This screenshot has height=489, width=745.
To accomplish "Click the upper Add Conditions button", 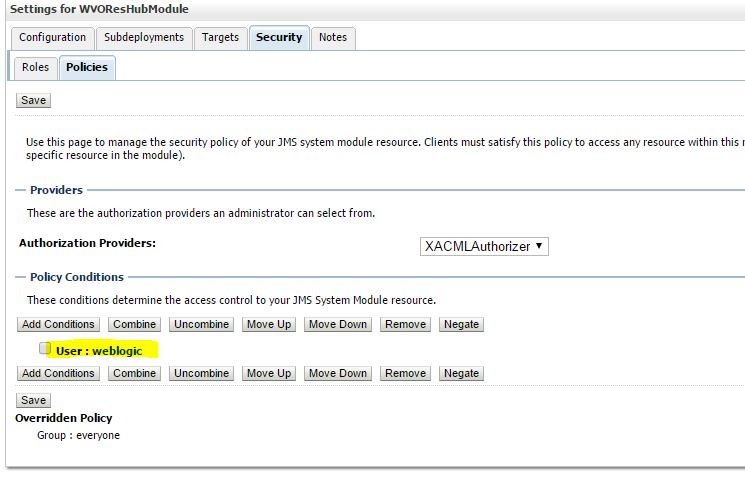I will [58, 324].
